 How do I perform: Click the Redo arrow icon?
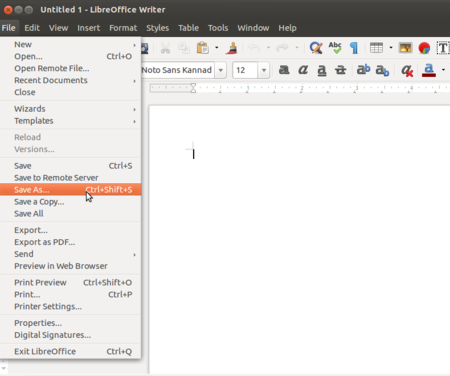(x=282, y=48)
